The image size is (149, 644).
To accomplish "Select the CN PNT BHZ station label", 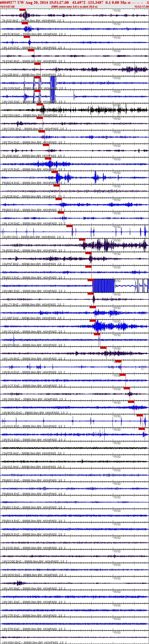I will point(33,264).
